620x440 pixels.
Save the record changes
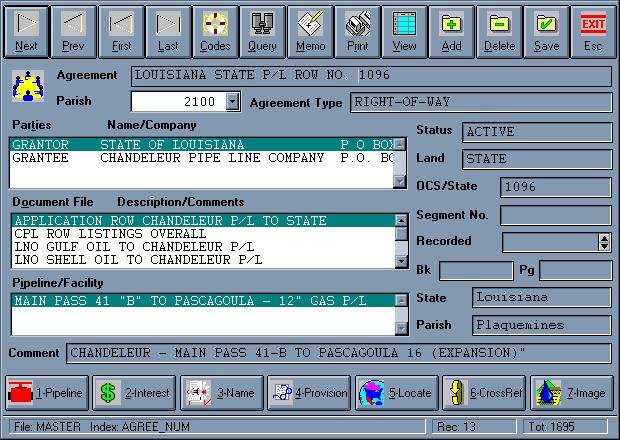coord(546,30)
